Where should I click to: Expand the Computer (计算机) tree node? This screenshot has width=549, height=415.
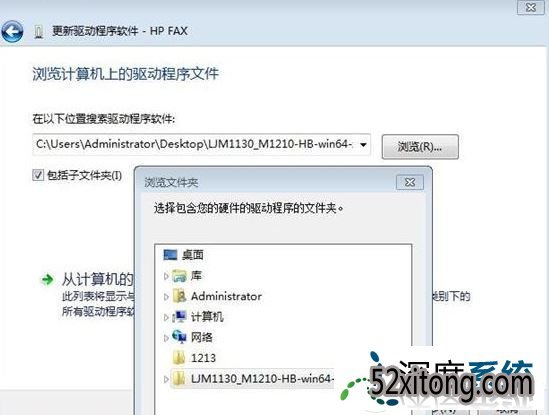coord(166,317)
